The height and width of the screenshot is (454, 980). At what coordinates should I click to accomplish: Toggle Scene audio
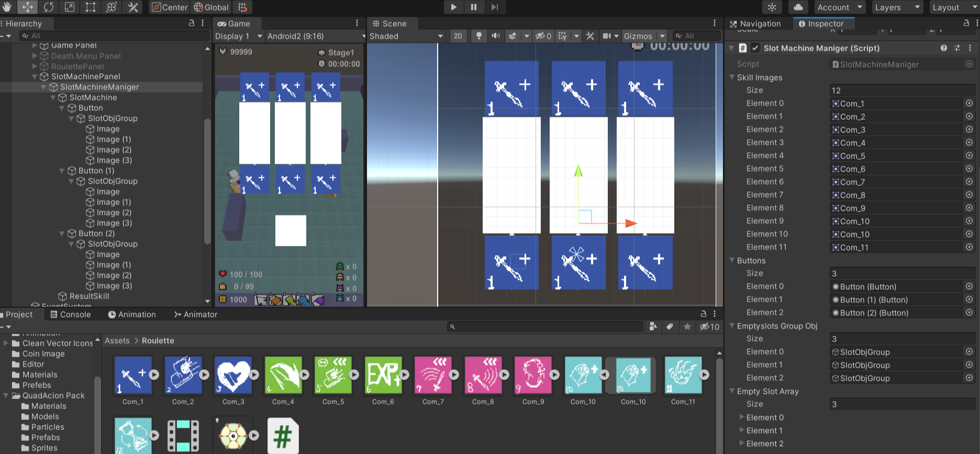(x=495, y=36)
